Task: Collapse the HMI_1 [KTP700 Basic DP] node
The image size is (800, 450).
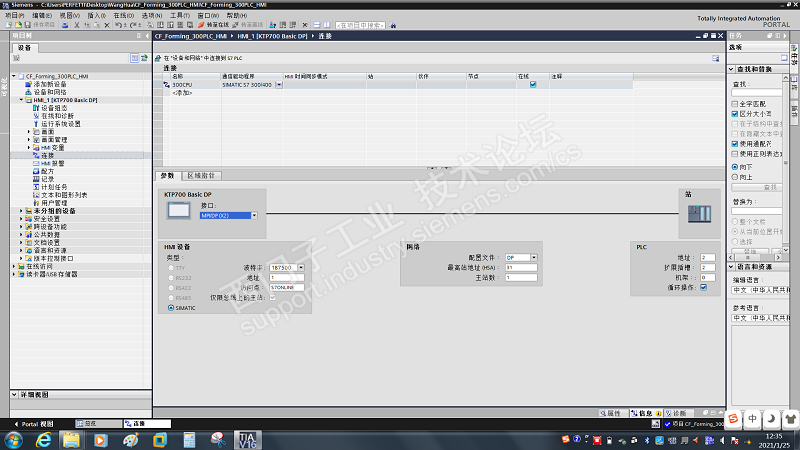Action: click(21, 100)
